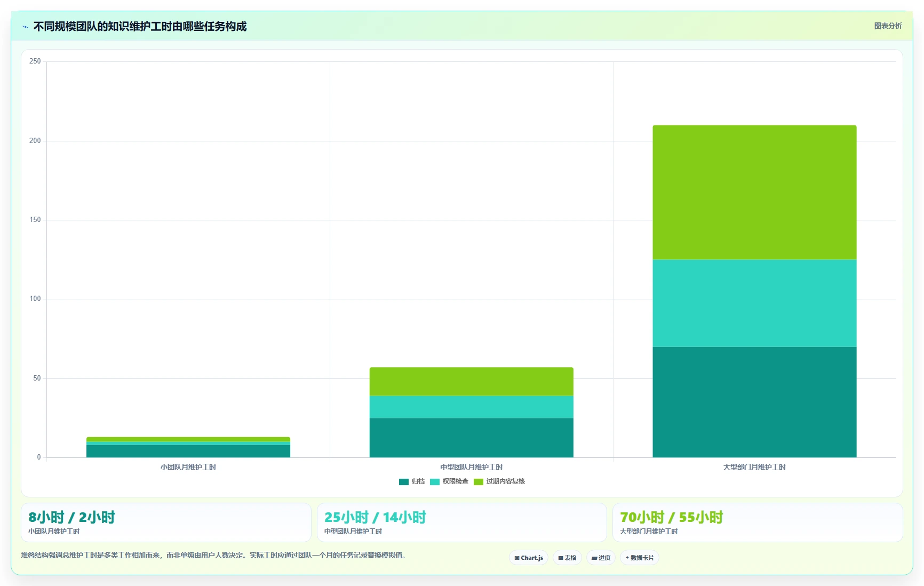Click the y-axis value 250
924x586 pixels.
35,61
